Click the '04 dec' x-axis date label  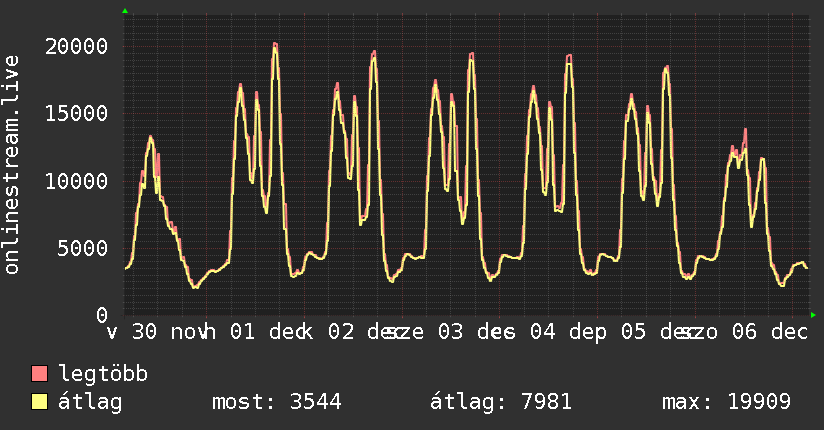pos(568,332)
